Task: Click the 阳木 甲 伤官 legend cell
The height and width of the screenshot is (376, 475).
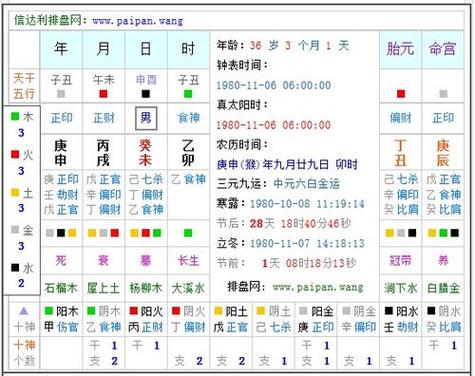Action: click(61, 319)
